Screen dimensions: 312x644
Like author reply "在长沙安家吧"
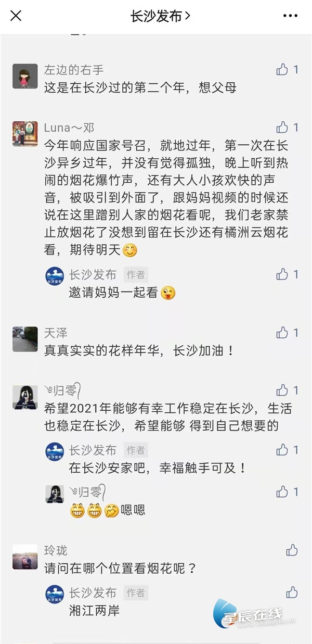282,450
